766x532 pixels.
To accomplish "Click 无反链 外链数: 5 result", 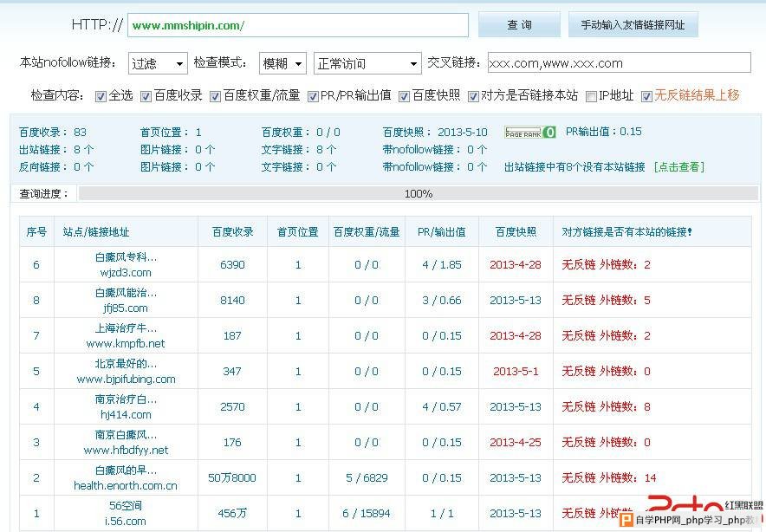I will pyautogui.click(x=607, y=301).
